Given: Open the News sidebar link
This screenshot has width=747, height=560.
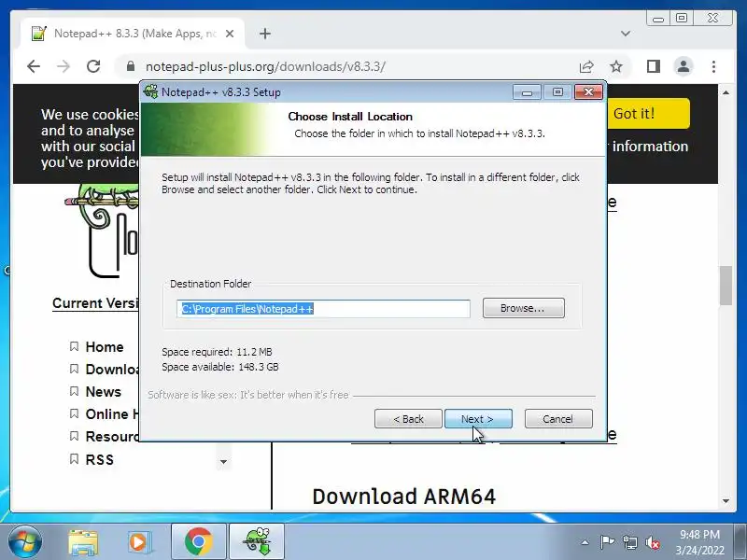Looking at the screenshot, I should point(104,392).
